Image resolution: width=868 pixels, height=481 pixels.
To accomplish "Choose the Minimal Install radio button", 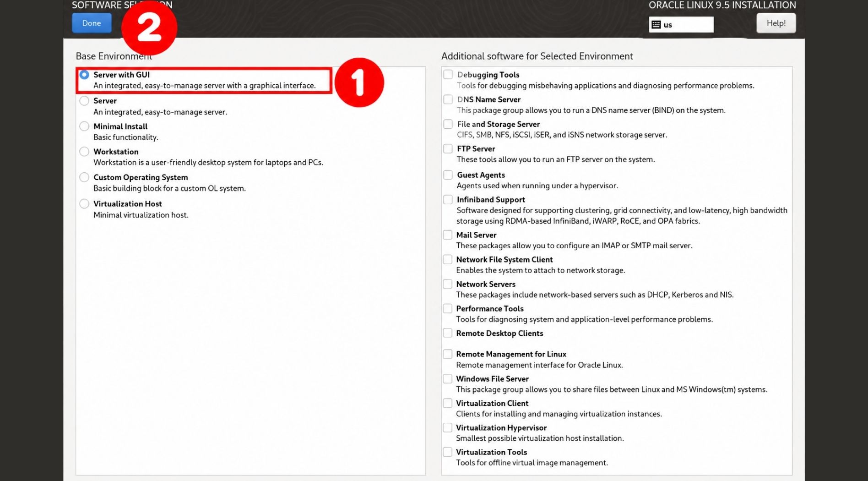I will point(84,126).
